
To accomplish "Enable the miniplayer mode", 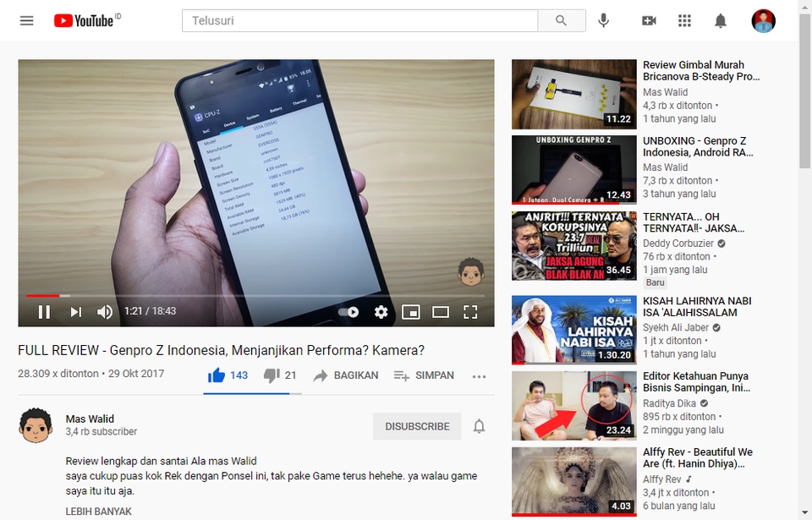I will pyautogui.click(x=411, y=312).
